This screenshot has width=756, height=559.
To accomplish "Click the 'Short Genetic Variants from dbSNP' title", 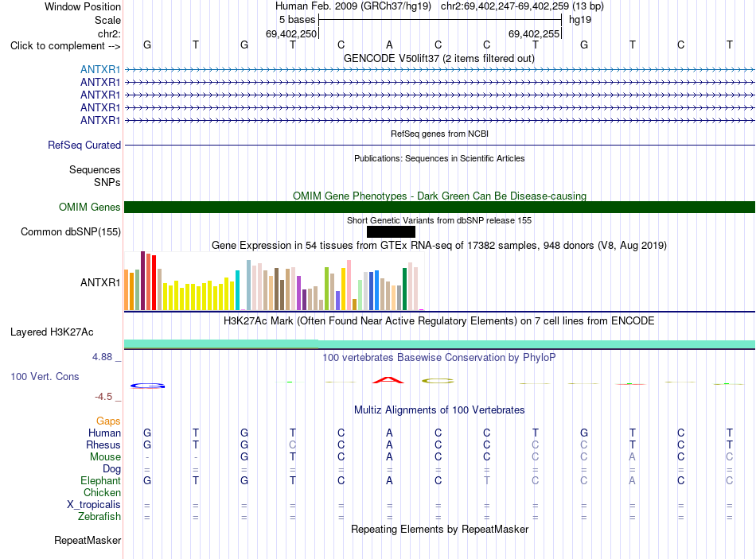I will click(439, 220).
